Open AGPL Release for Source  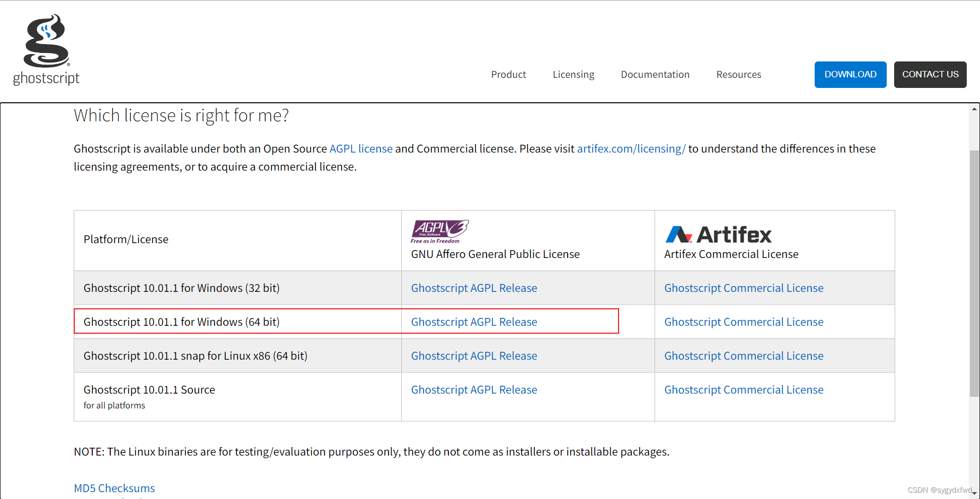474,390
